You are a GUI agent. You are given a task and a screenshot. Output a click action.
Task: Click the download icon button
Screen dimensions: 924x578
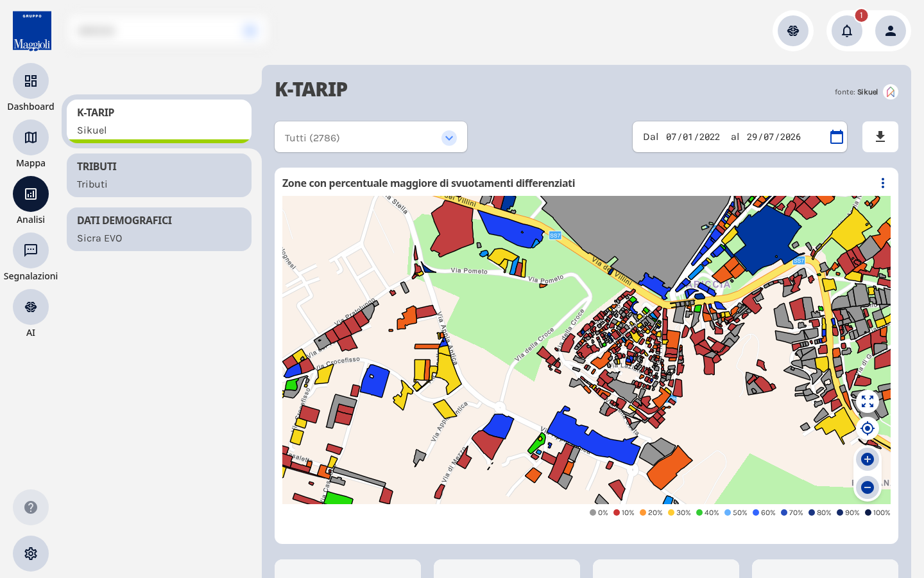880,137
